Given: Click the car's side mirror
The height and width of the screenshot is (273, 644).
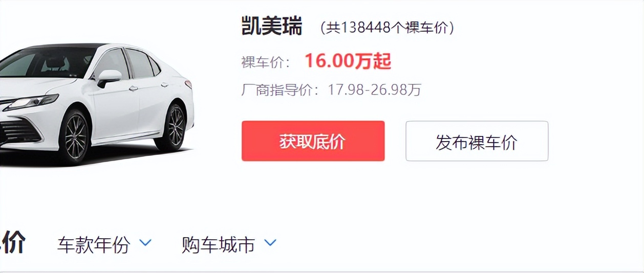Looking at the screenshot, I should coord(109,78).
